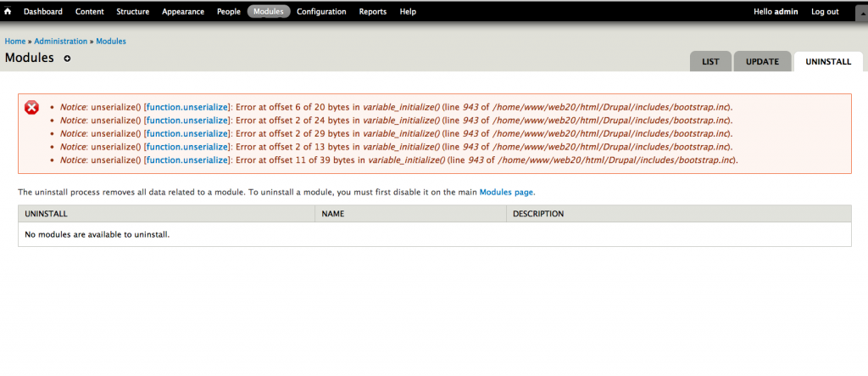Click the home icon in the admin toolbar
Viewport: 868px width, 376px height.
tap(8, 12)
